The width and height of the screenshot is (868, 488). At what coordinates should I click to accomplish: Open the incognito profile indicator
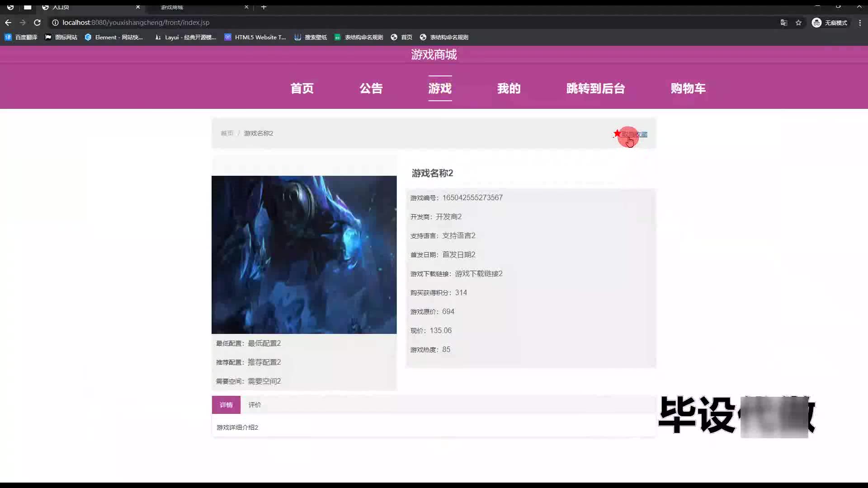tap(830, 23)
